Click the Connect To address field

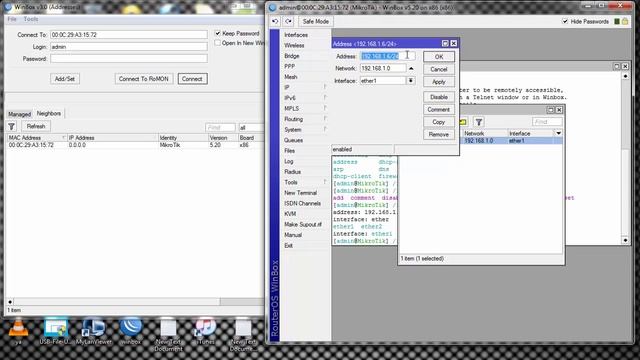129,35
